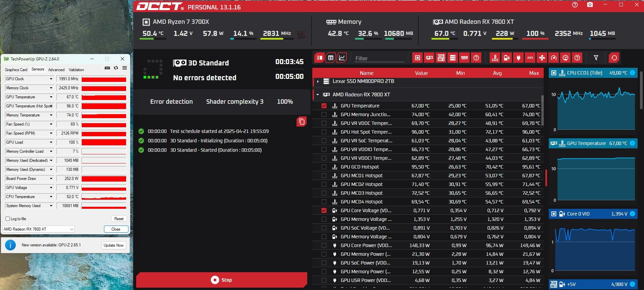Check the GPU Core Power checkbox

click(324, 245)
